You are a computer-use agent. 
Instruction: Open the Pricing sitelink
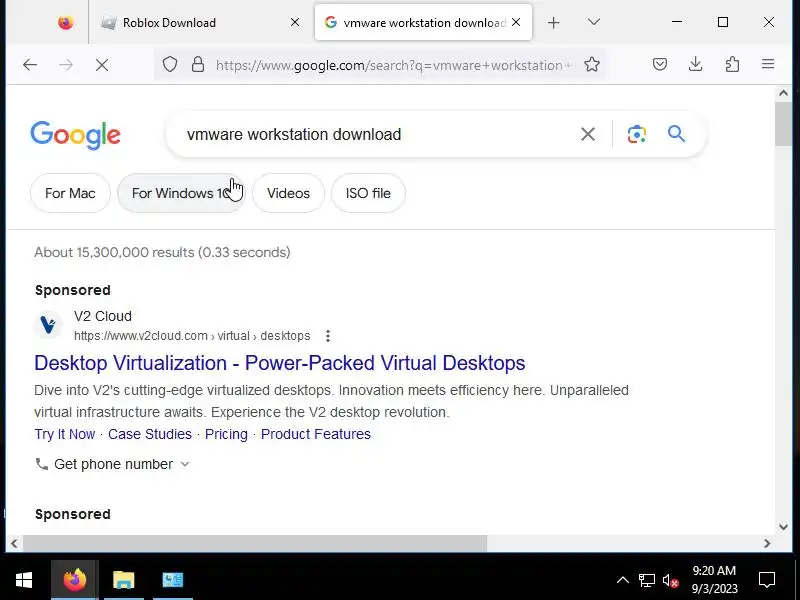(226, 434)
